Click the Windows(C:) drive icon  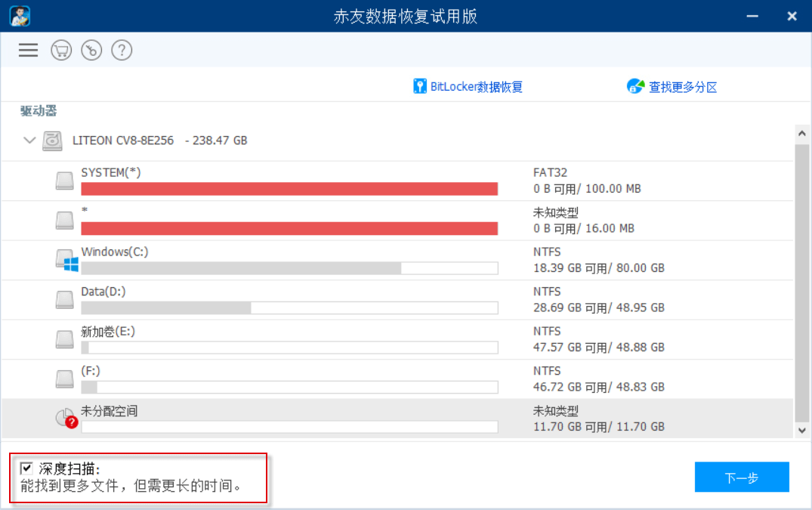tap(66, 261)
